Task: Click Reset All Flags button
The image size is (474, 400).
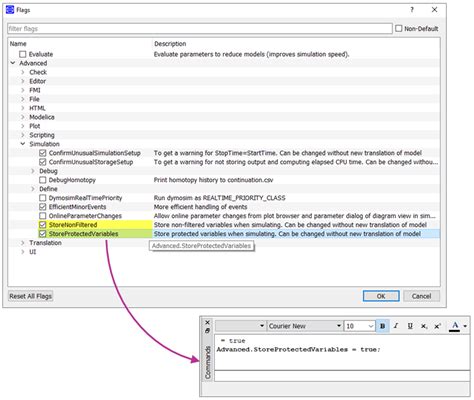Action: coord(30,296)
